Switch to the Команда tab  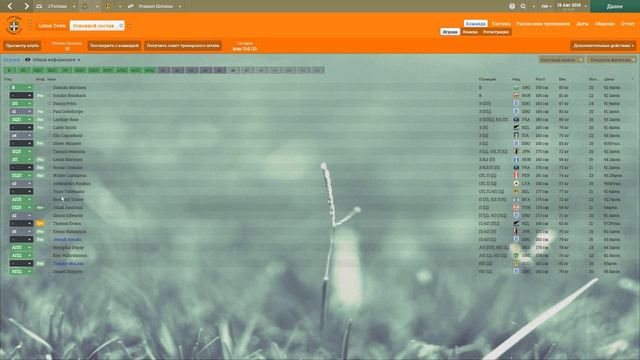476,24
